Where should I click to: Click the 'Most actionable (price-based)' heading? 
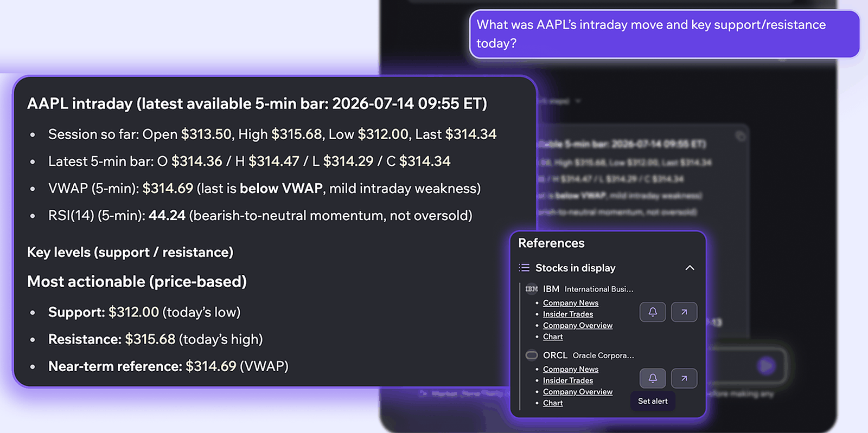tap(137, 282)
